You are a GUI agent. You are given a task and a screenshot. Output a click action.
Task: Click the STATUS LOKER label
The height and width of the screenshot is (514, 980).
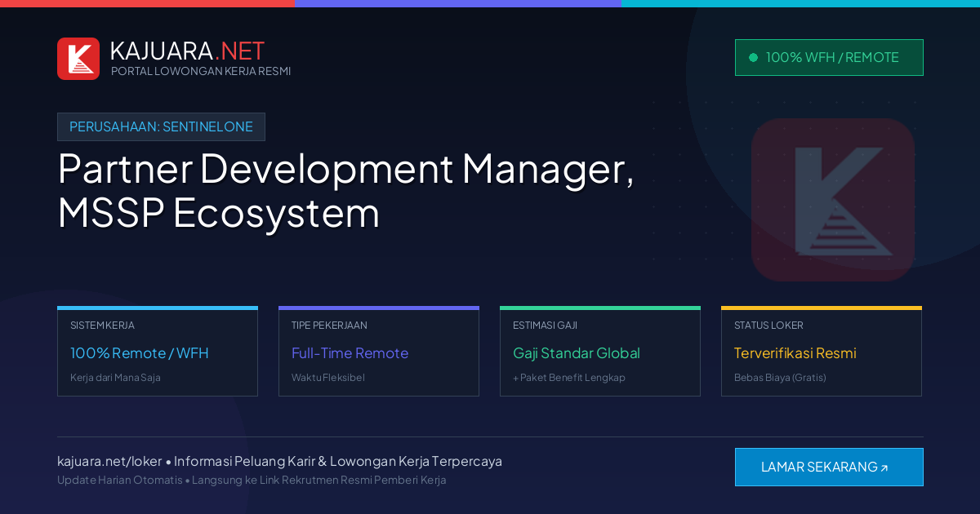coord(768,325)
